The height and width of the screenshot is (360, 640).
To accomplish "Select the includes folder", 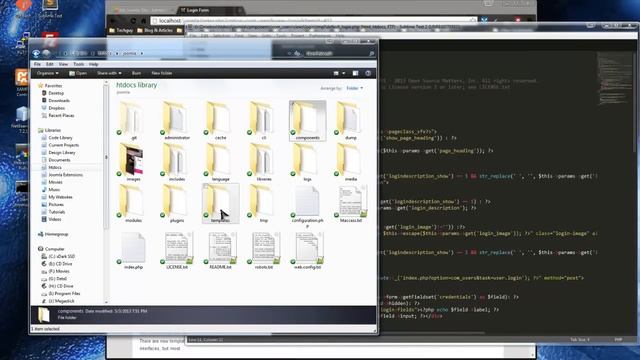I will 176,162.
